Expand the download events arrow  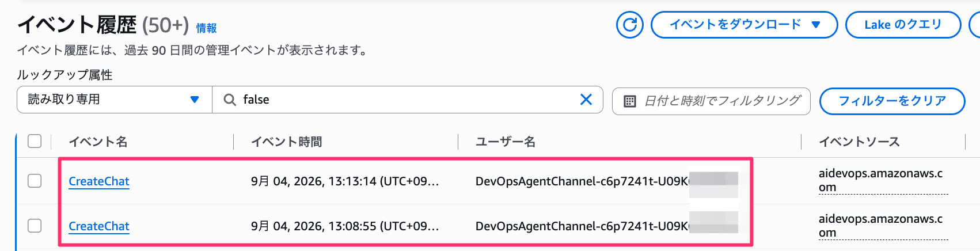click(x=815, y=25)
